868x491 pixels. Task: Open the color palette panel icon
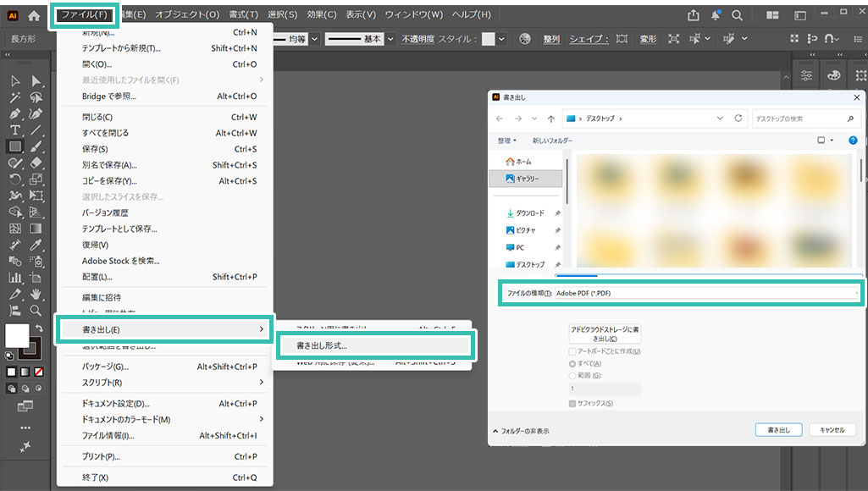(834, 75)
